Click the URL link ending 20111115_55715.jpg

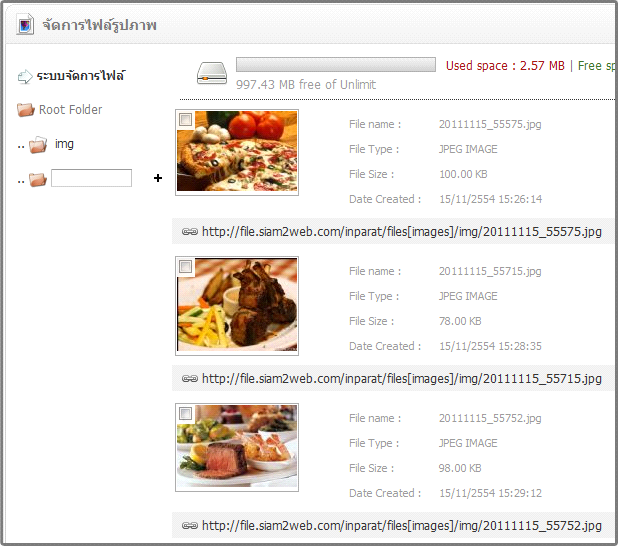click(x=402, y=378)
